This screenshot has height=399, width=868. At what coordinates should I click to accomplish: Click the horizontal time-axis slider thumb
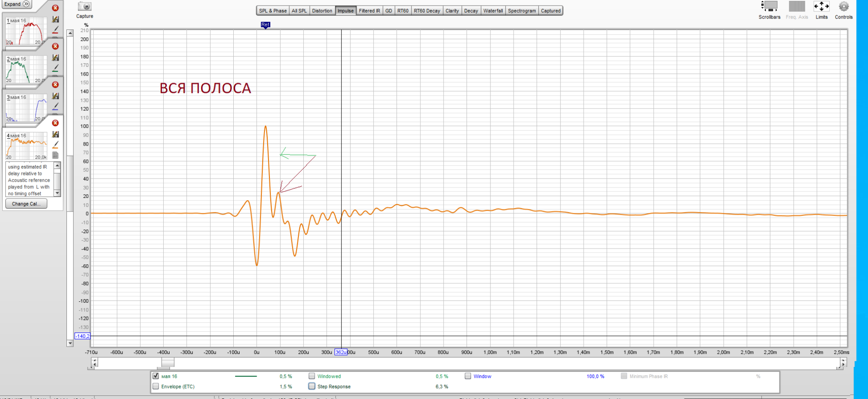[x=168, y=362]
